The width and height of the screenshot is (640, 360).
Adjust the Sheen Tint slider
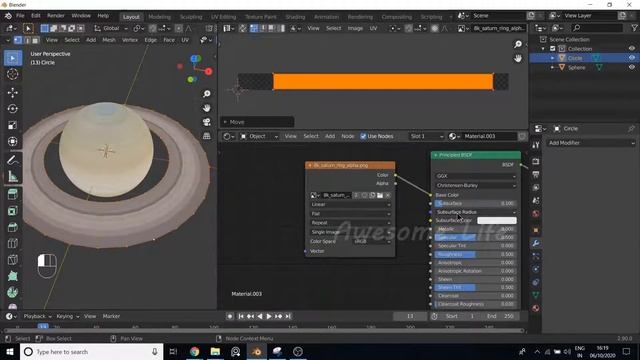(x=476, y=287)
